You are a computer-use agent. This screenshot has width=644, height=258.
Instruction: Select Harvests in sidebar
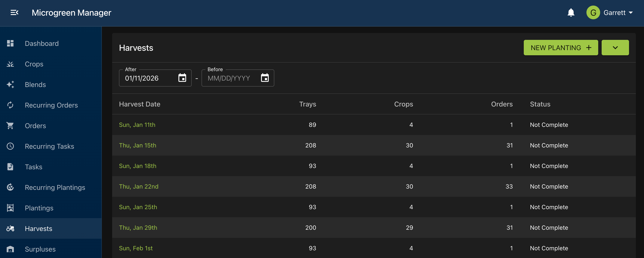pyautogui.click(x=51, y=228)
